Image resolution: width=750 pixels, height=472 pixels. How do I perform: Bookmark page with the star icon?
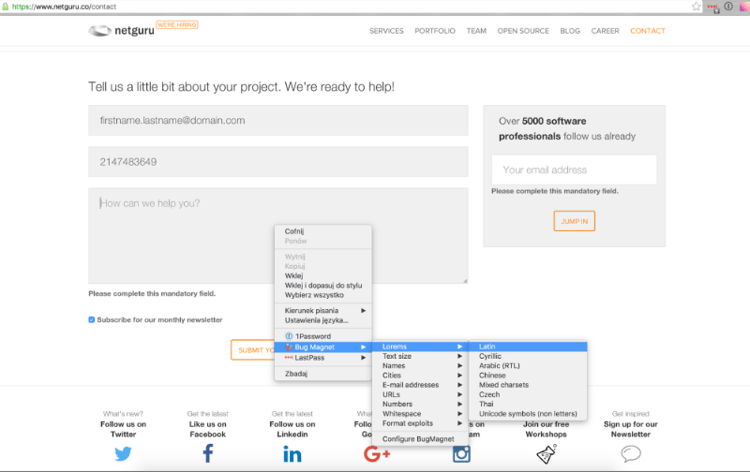[x=696, y=6]
